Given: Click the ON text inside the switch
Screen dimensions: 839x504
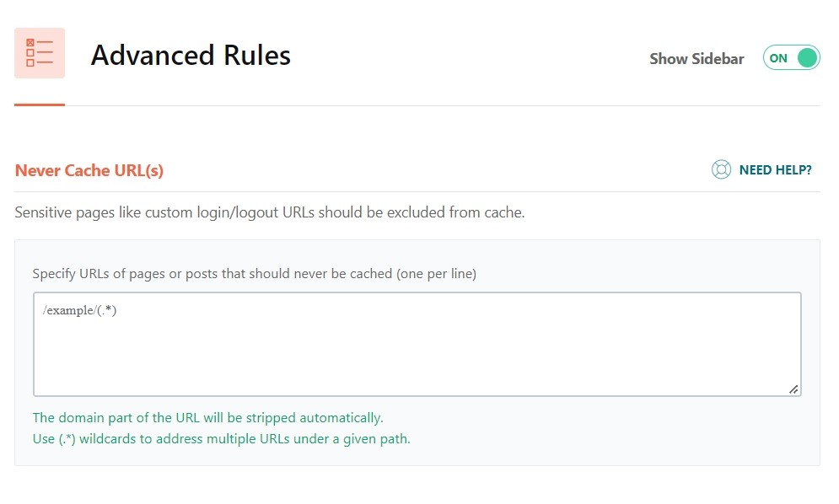Looking at the screenshot, I should pos(778,58).
